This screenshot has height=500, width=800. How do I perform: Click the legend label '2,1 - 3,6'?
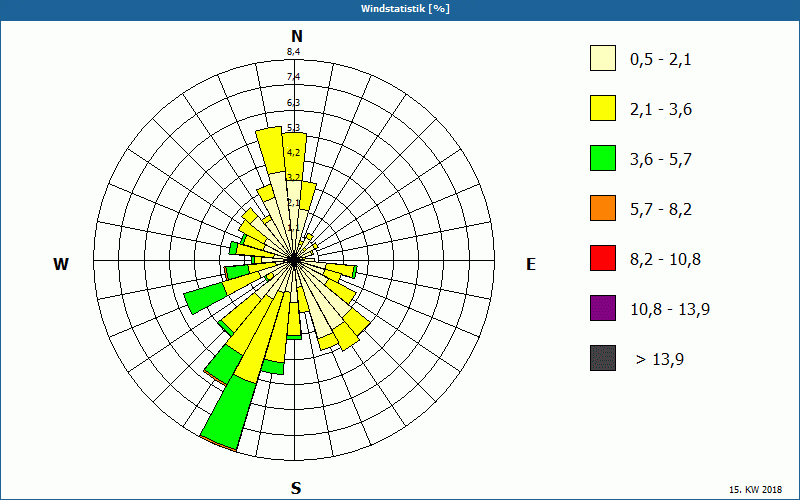[x=661, y=110]
